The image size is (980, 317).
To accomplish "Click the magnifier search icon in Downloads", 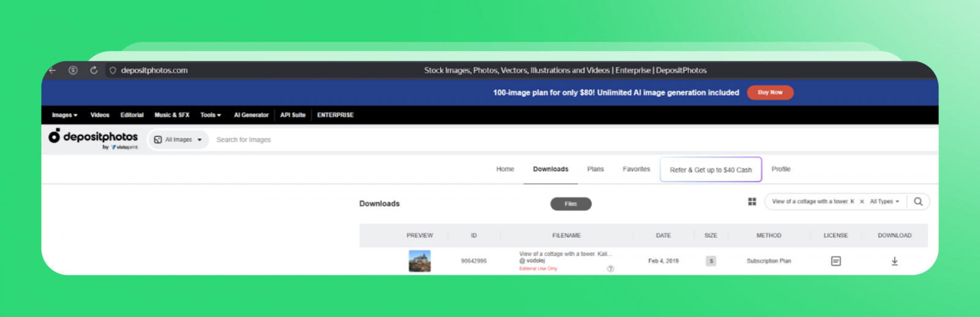I will point(918,202).
